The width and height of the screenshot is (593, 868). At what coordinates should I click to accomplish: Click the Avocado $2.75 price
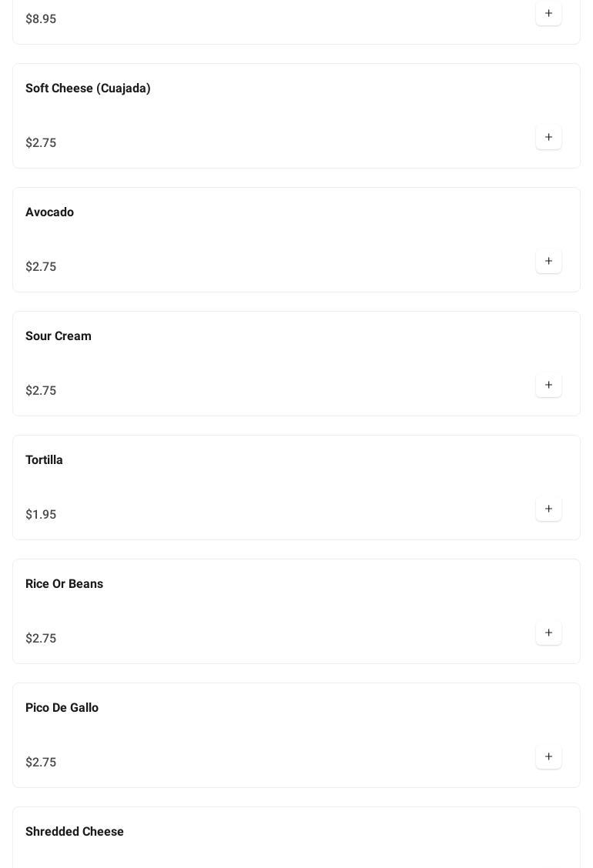[x=41, y=267]
